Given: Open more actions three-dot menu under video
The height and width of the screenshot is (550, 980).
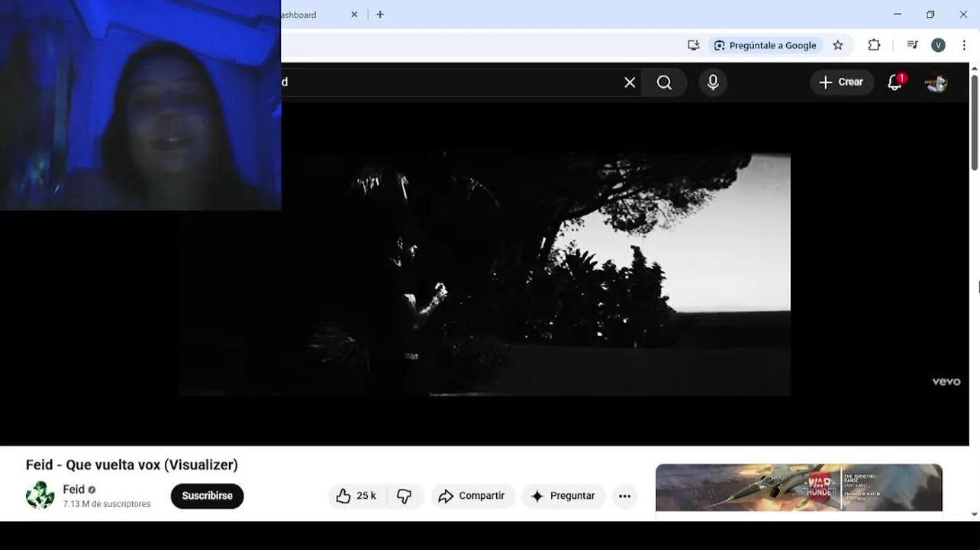Looking at the screenshot, I should (624, 496).
